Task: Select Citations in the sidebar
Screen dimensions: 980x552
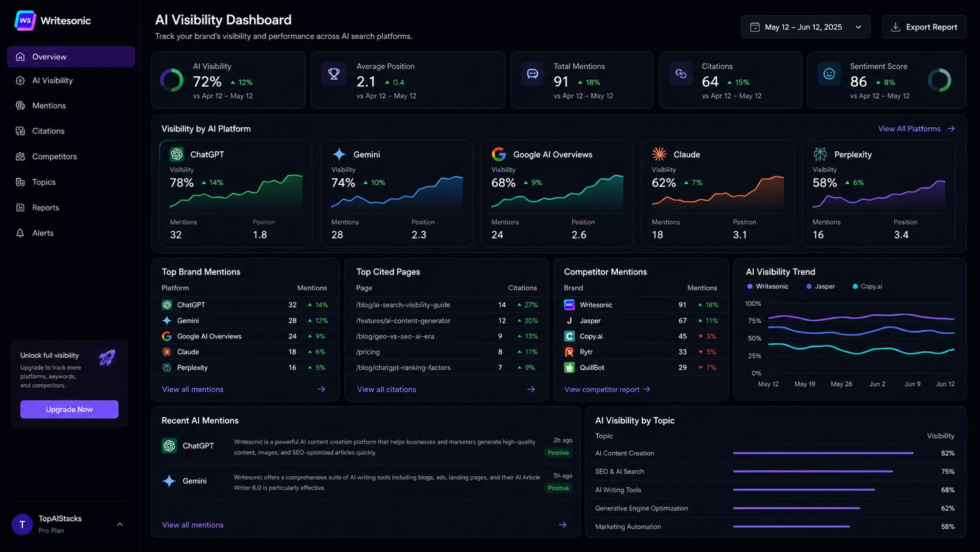Action: (71, 131)
